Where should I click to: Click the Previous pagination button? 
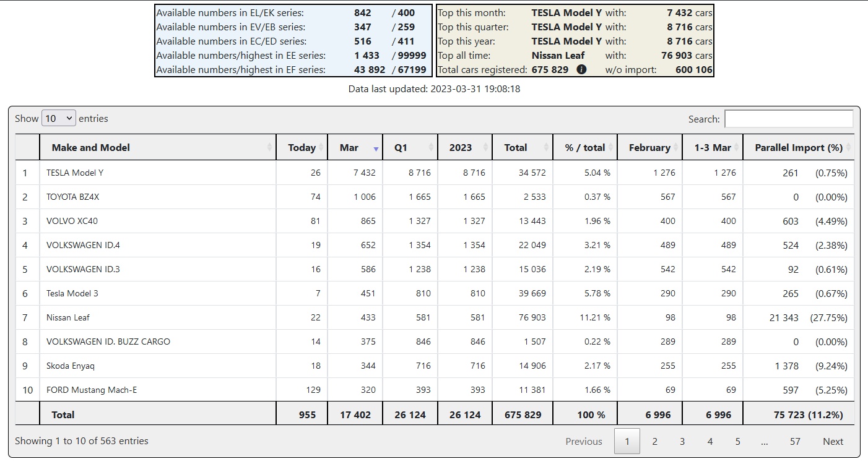tap(583, 441)
